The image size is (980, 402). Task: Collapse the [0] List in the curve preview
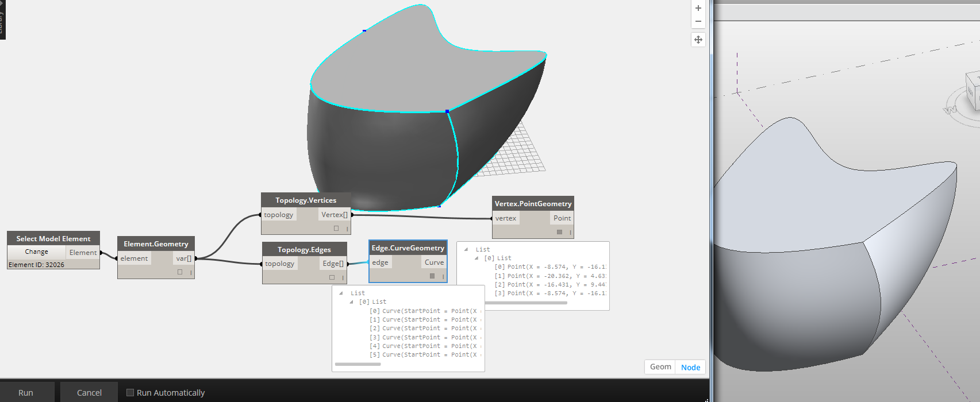(x=351, y=302)
